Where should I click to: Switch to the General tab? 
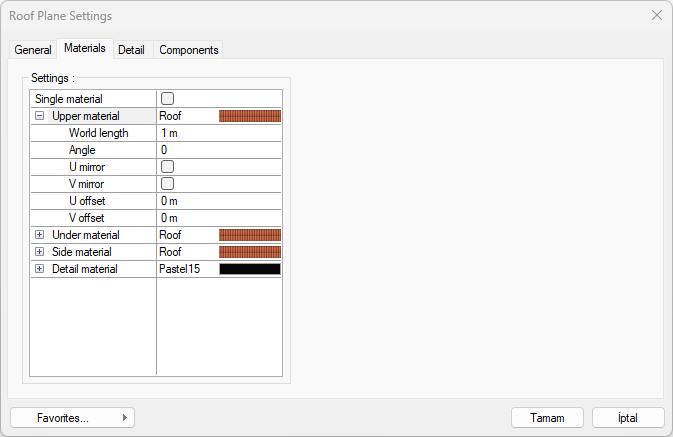(x=33, y=50)
